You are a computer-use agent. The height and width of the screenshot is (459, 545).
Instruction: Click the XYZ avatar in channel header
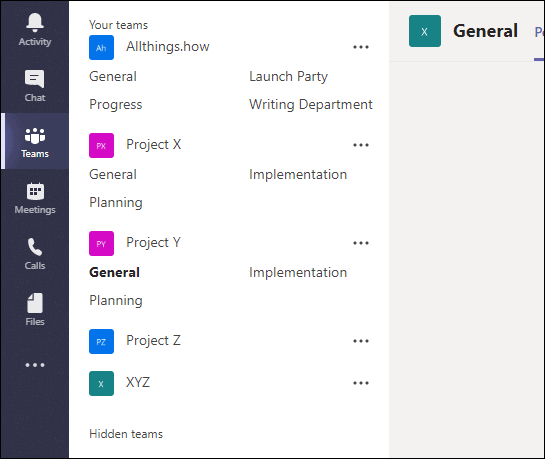425,31
